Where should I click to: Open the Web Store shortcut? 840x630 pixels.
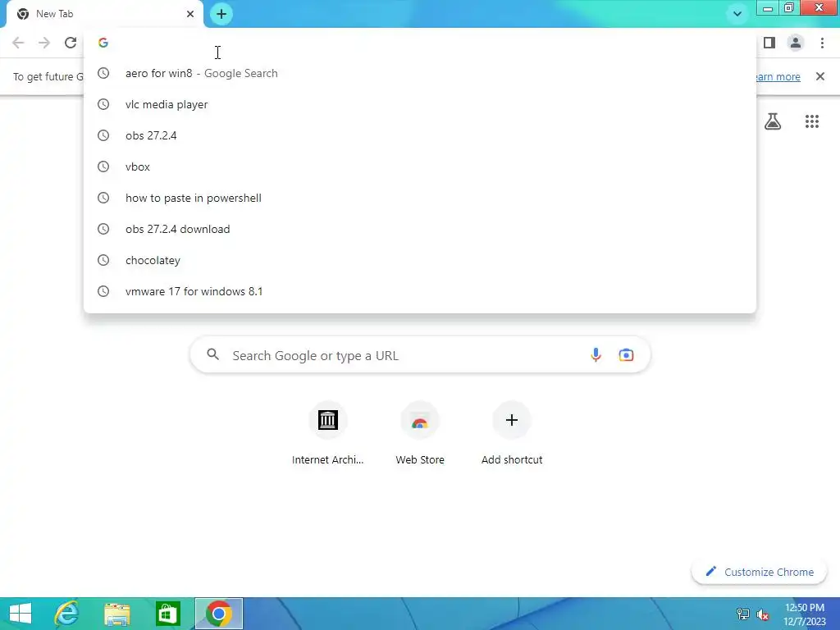[420, 433]
